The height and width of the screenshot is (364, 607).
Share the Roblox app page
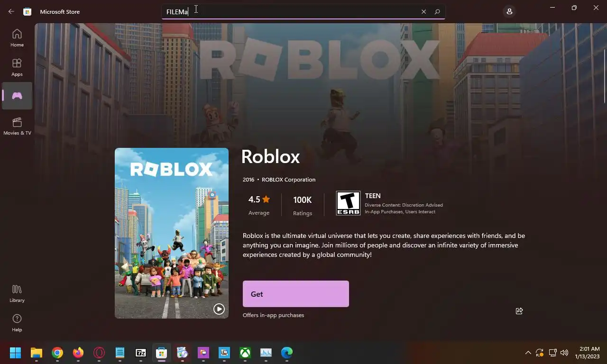(519, 311)
